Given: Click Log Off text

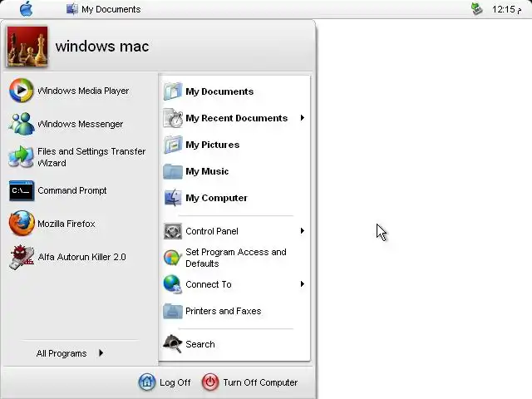Looking at the screenshot, I should 175,382.
